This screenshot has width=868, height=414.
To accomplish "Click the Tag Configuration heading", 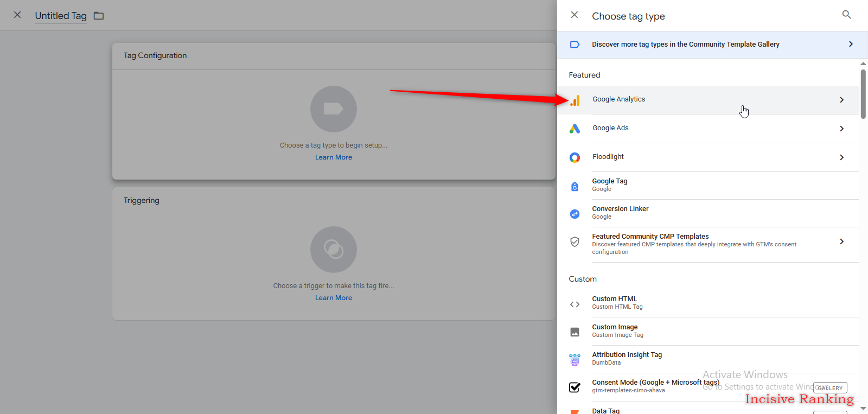I will 155,55.
